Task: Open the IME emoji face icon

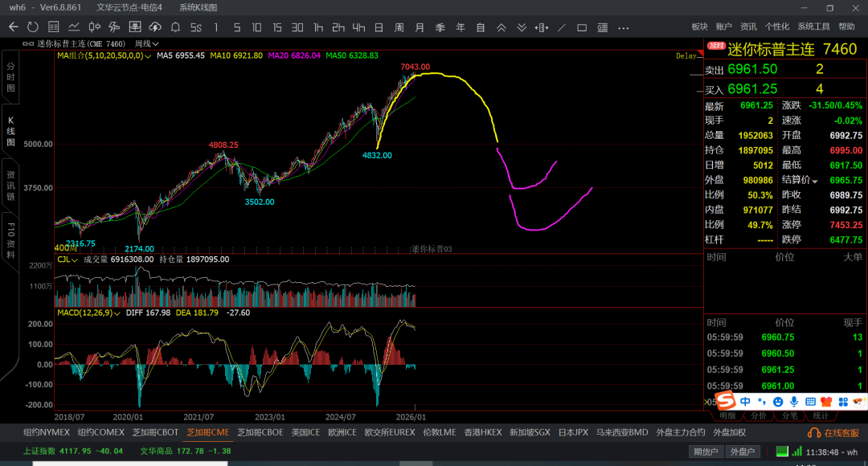Action: point(778,401)
